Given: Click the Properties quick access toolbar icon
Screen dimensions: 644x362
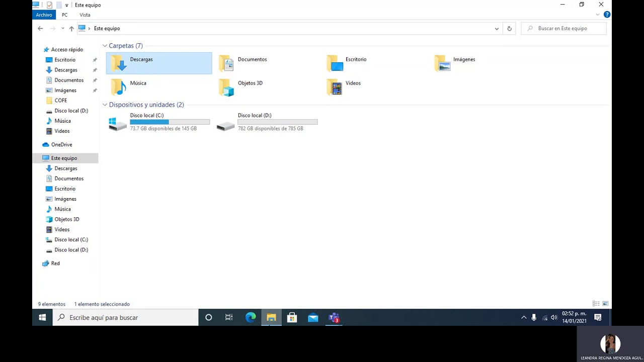Looking at the screenshot, I should pos(49,5).
